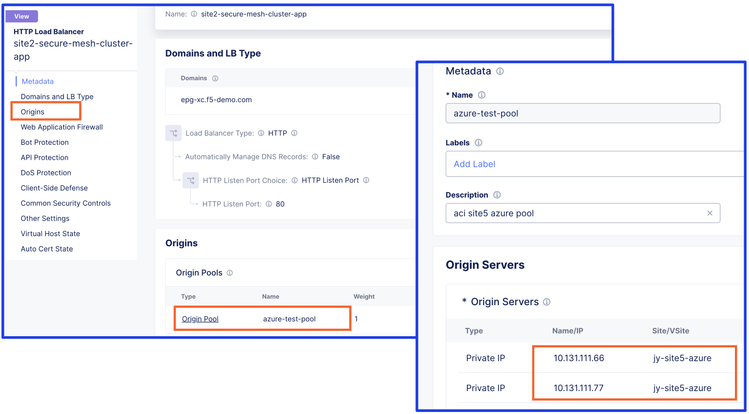This screenshot has height=414, width=749.
Task: Click HTTP Listen Port Choice tree icon
Action: (190, 180)
